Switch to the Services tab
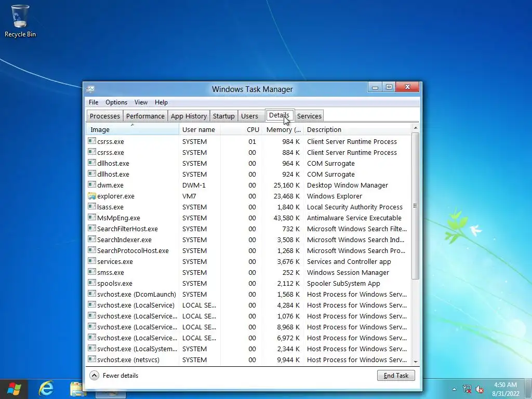 coord(309,116)
